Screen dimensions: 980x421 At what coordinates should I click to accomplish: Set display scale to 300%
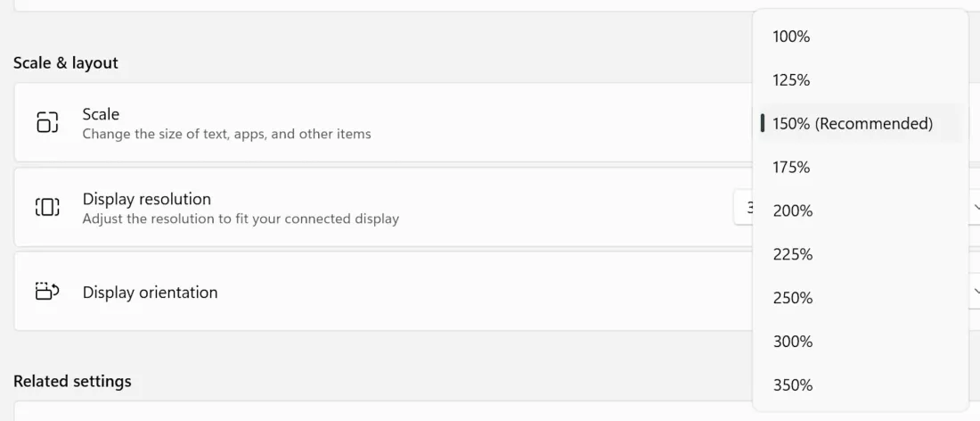(x=793, y=342)
